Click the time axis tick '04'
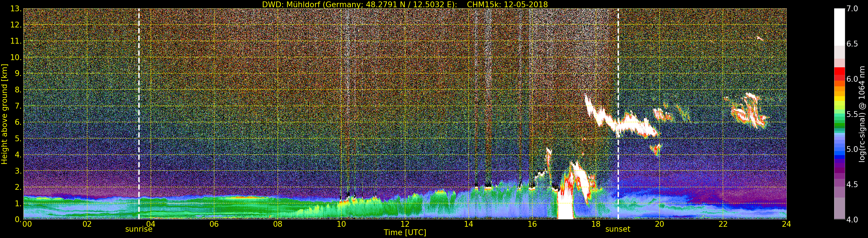The width and height of the screenshot is (868, 238). point(151,224)
